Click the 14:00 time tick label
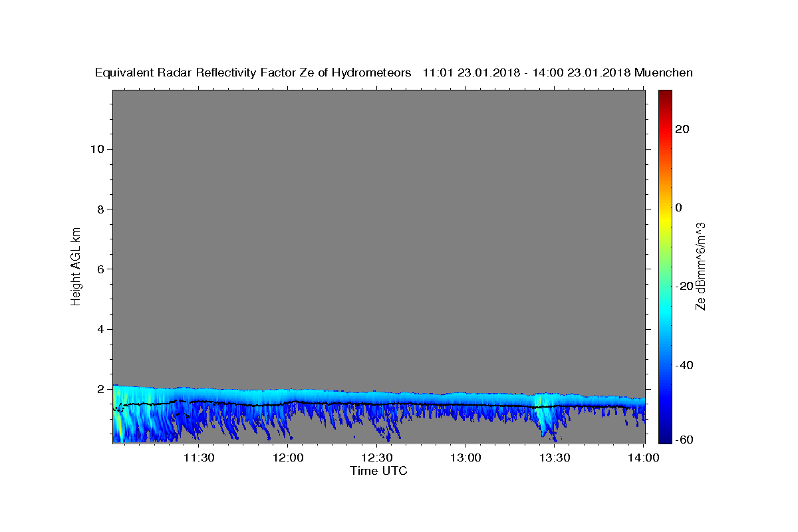798x532 pixels. [x=644, y=458]
